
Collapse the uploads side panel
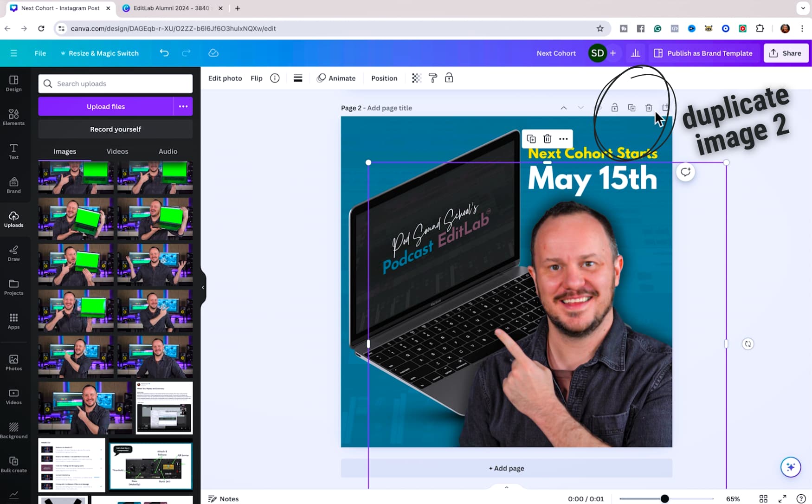(203, 287)
